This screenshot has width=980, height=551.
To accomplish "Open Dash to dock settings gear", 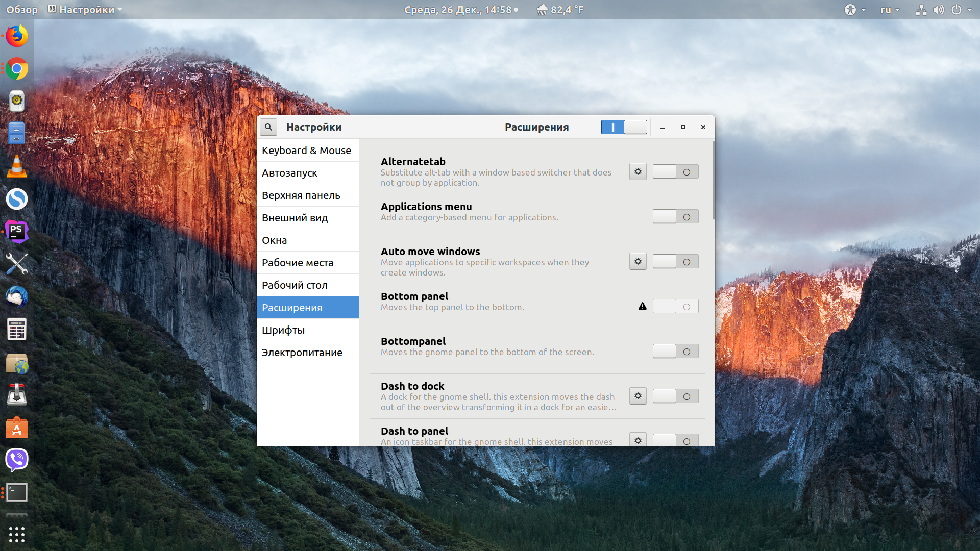I will point(638,396).
